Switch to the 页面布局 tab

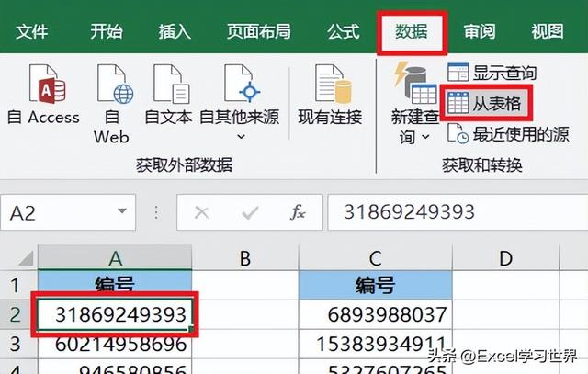point(259,31)
